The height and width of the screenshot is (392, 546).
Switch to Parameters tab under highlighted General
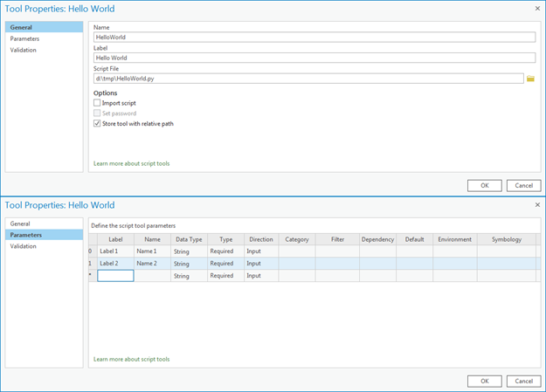(x=24, y=39)
